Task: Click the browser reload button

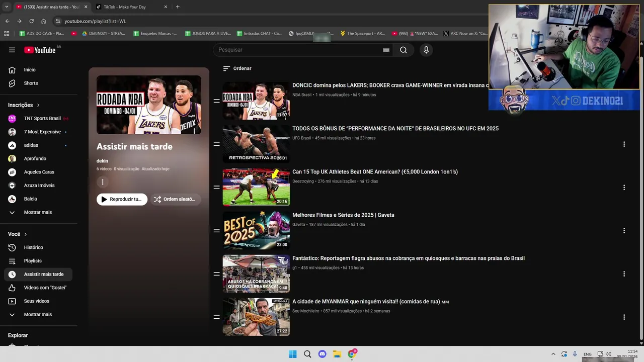Action: [x=31, y=21]
